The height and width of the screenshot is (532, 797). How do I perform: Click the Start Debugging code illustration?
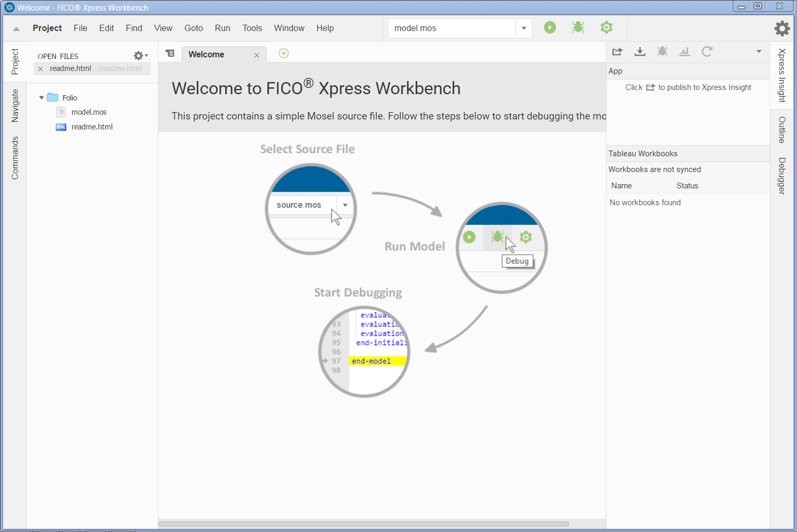(x=364, y=351)
